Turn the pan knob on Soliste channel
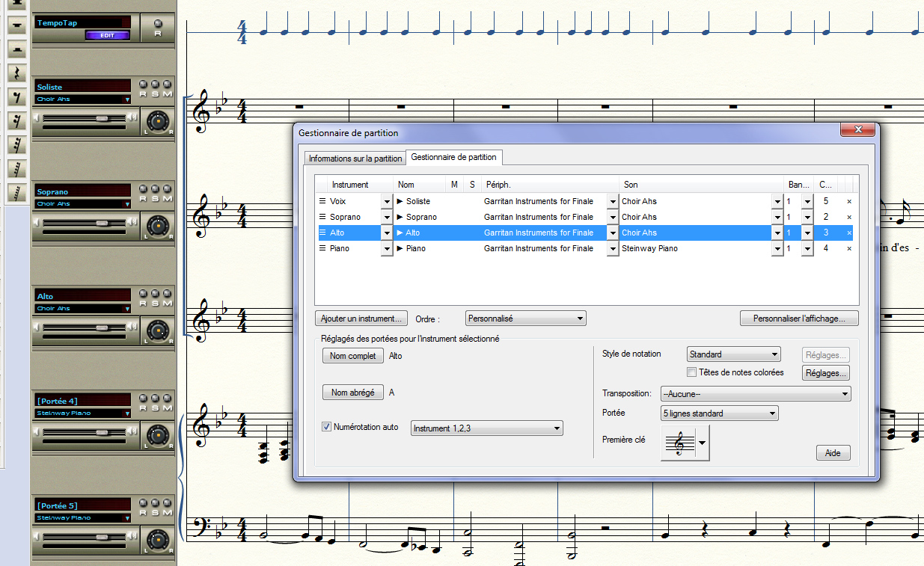Screen dimensions: 924x566 [x=156, y=120]
